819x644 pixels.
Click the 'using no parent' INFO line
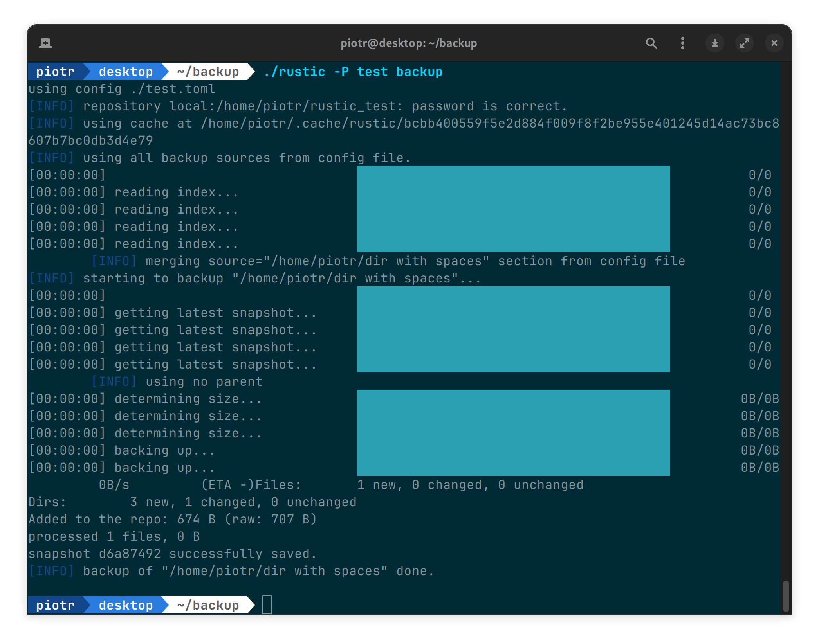point(176,381)
